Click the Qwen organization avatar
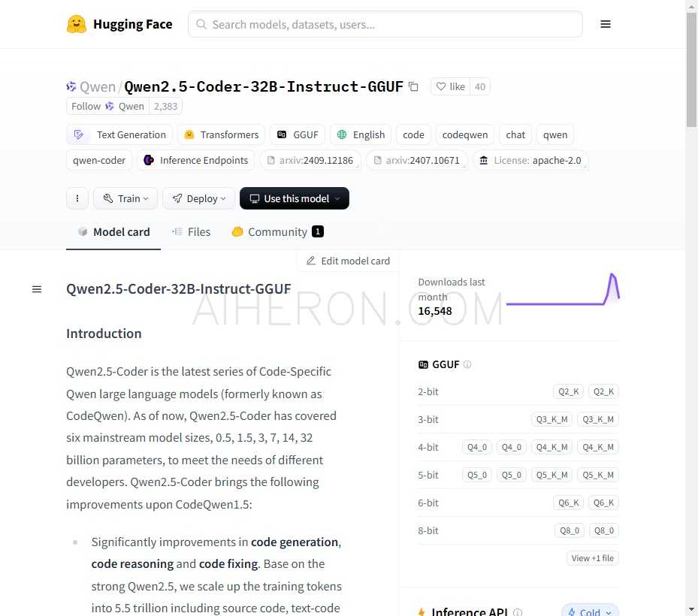The width and height of the screenshot is (698, 616). (71, 86)
